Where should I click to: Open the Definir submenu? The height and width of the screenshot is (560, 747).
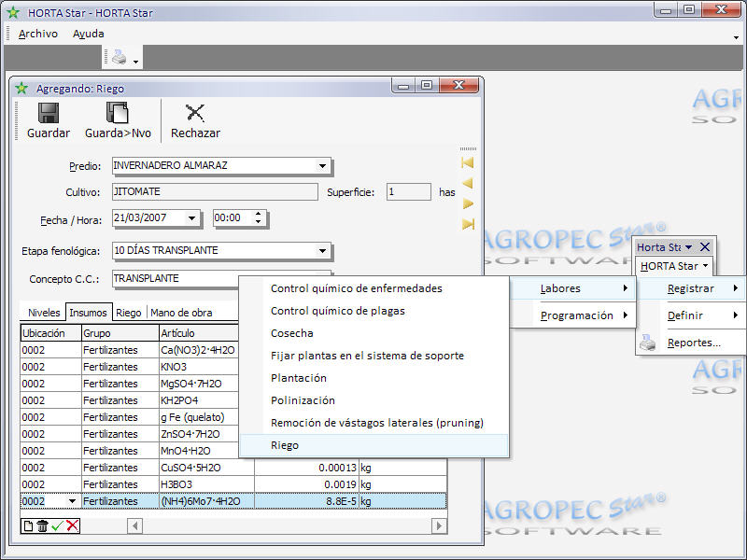(691, 315)
